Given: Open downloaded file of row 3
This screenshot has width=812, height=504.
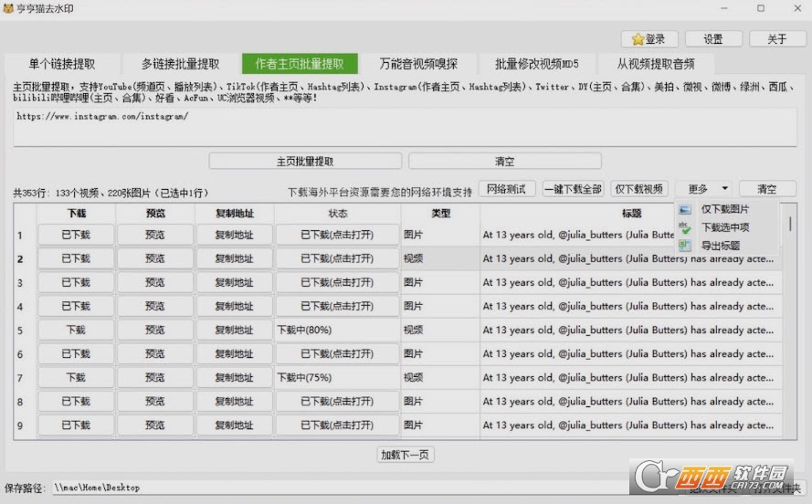Looking at the screenshot, I should [x=337, y=282].
